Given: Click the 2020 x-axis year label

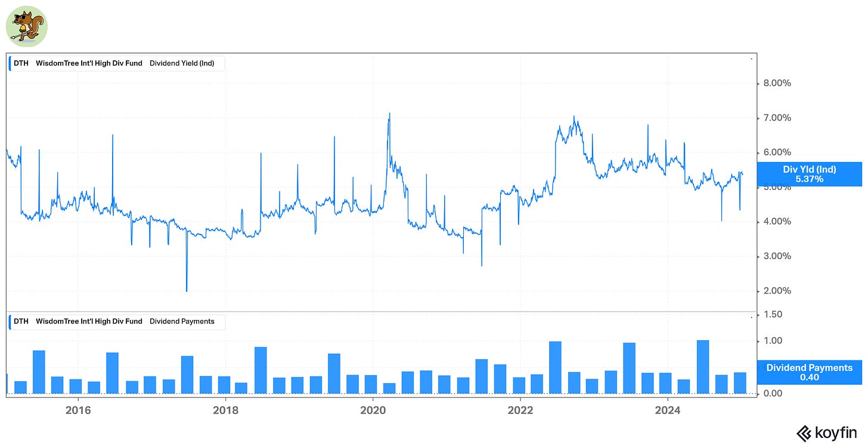Looking at the screenshot, I should point(373,410).
